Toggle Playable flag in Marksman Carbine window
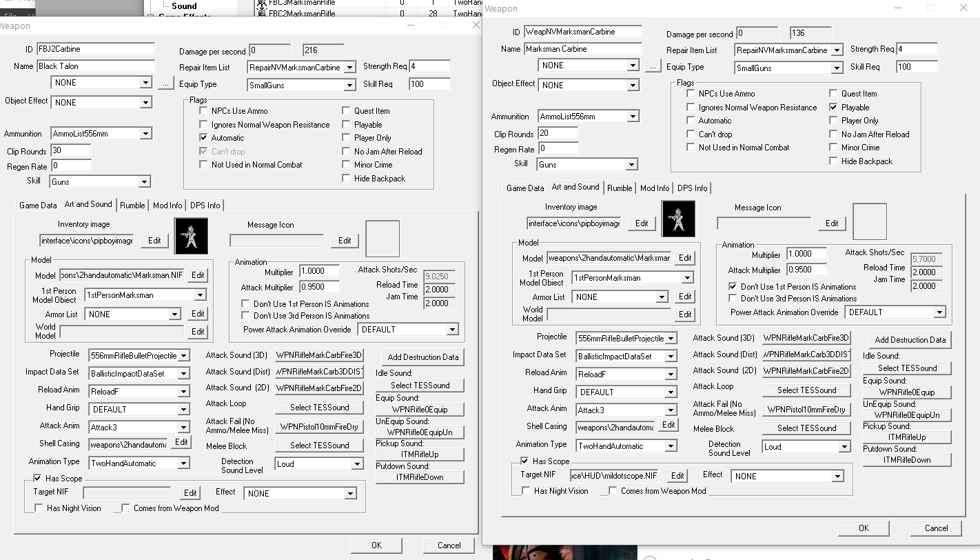Viewport: 980px width, 560px height. [x=833, y=108]
